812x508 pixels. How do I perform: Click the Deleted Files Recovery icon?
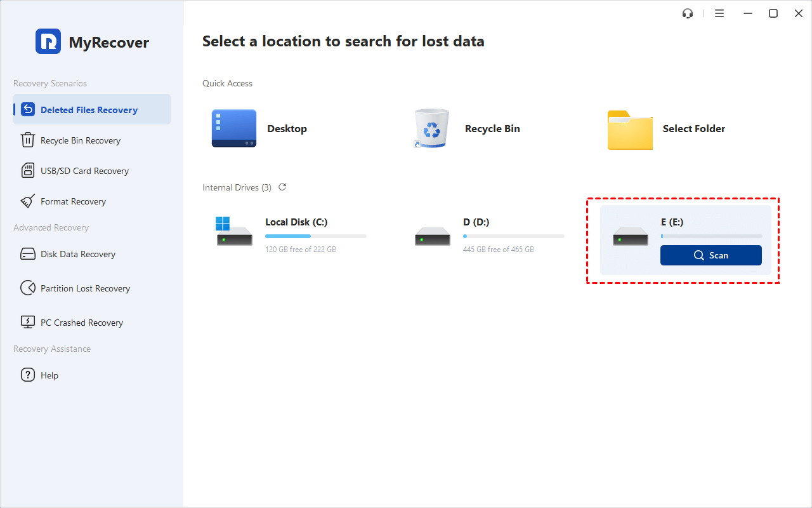(28, 109)
